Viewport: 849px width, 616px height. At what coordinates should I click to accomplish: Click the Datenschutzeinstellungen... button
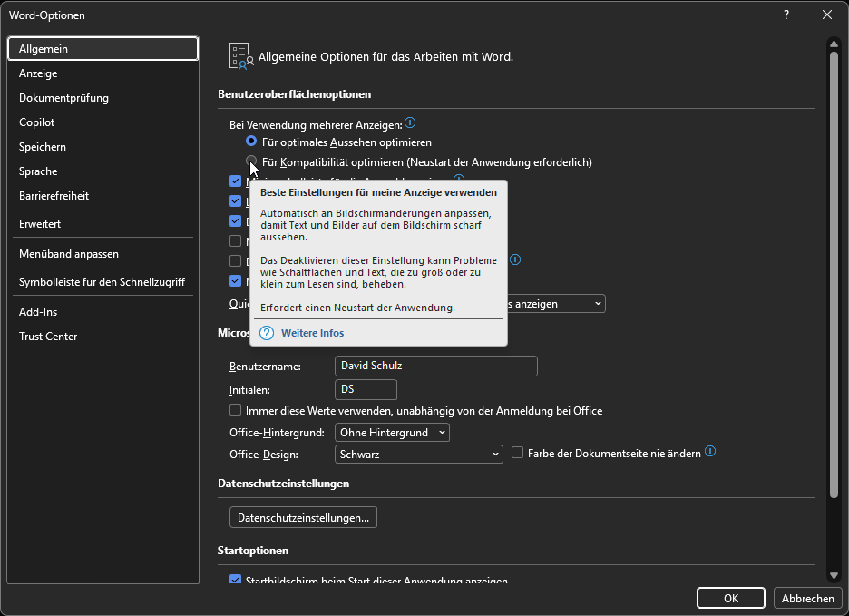[303, 518]
